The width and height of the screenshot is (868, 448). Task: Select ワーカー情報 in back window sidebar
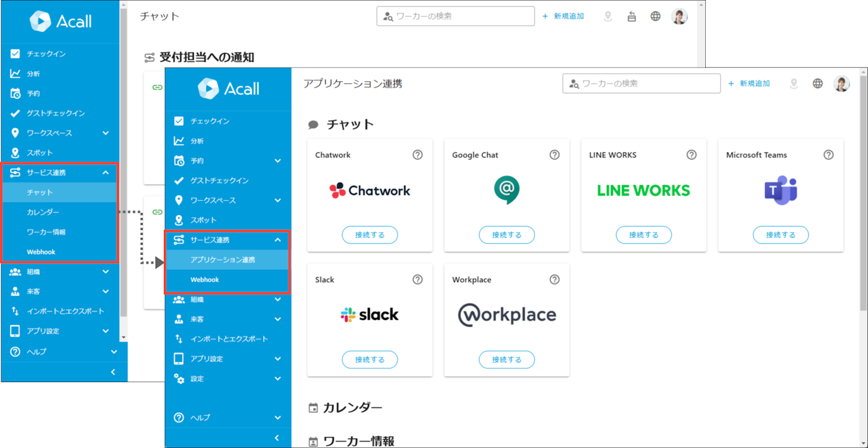pyautogui.click(x=59, y=232)
